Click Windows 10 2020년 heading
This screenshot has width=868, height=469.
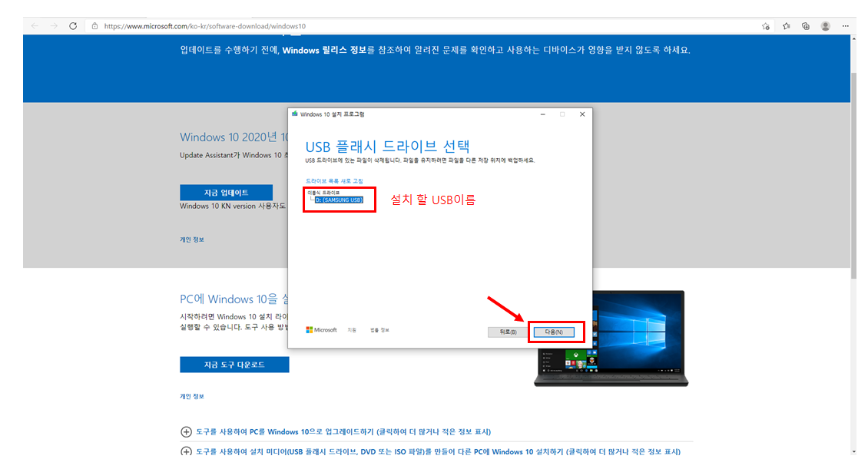point(234,137)
